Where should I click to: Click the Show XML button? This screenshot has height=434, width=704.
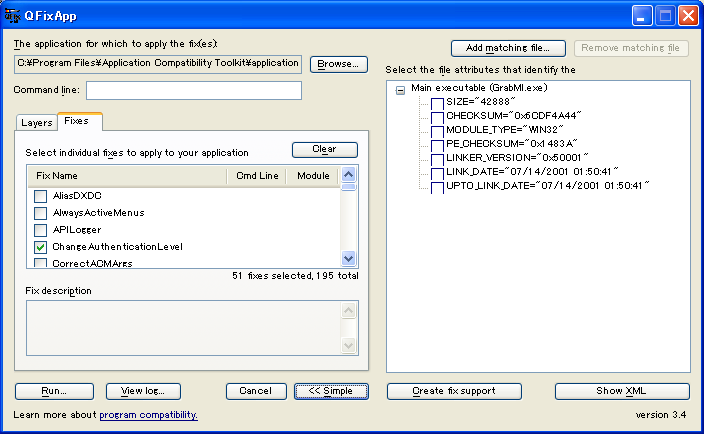point(622,391)
